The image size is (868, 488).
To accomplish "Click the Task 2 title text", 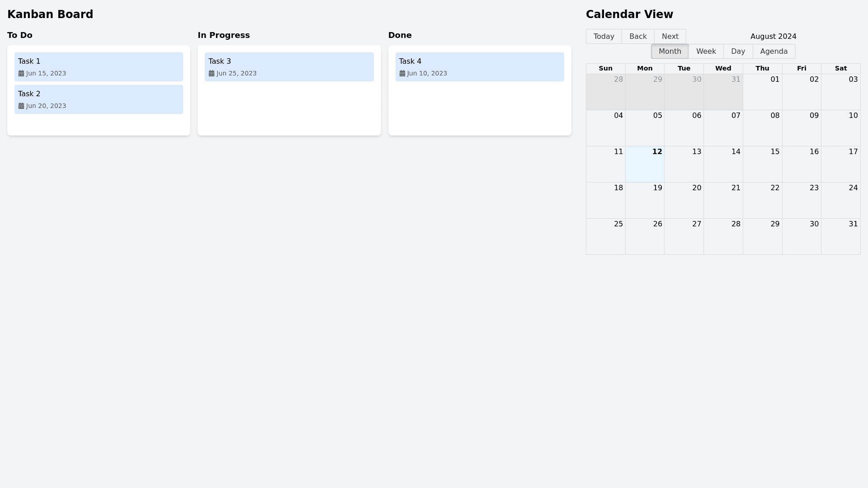I will pos(29,94).
